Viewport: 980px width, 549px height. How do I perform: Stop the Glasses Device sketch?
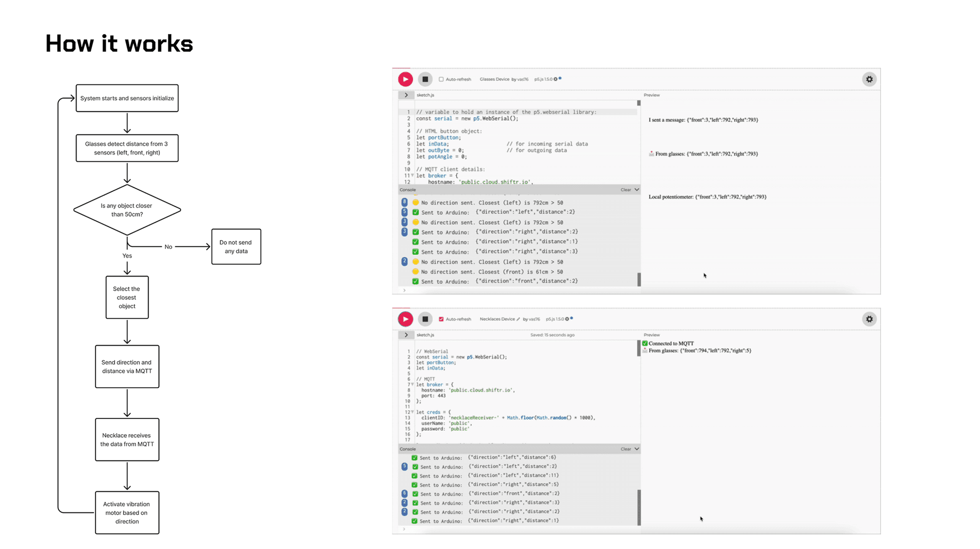pyautogui.click(x=425, y=79)
